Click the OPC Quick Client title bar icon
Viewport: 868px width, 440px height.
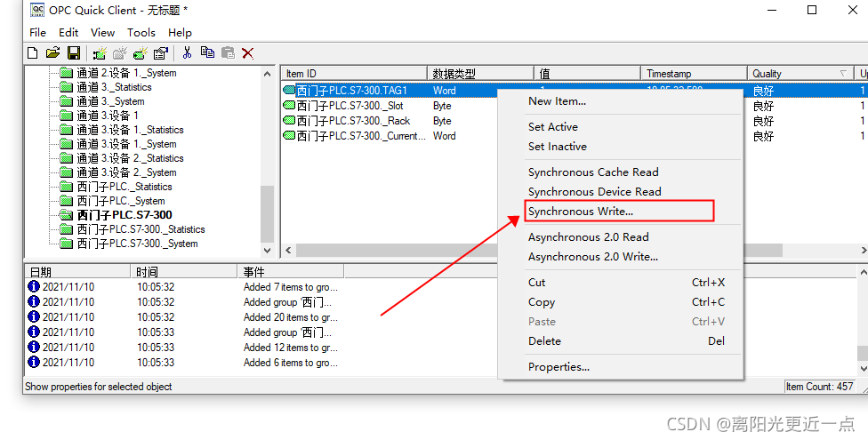click(x=37, y=10)
